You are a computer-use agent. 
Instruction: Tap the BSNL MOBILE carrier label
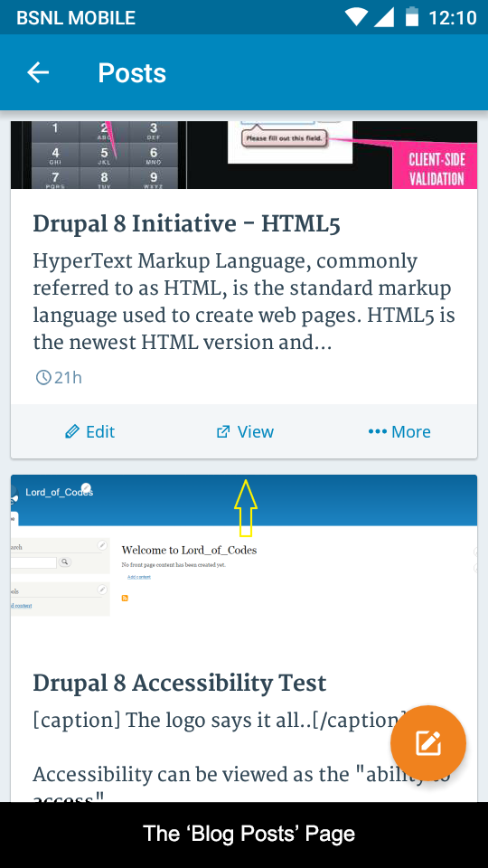pyautogui.click(x=76, y=18)
